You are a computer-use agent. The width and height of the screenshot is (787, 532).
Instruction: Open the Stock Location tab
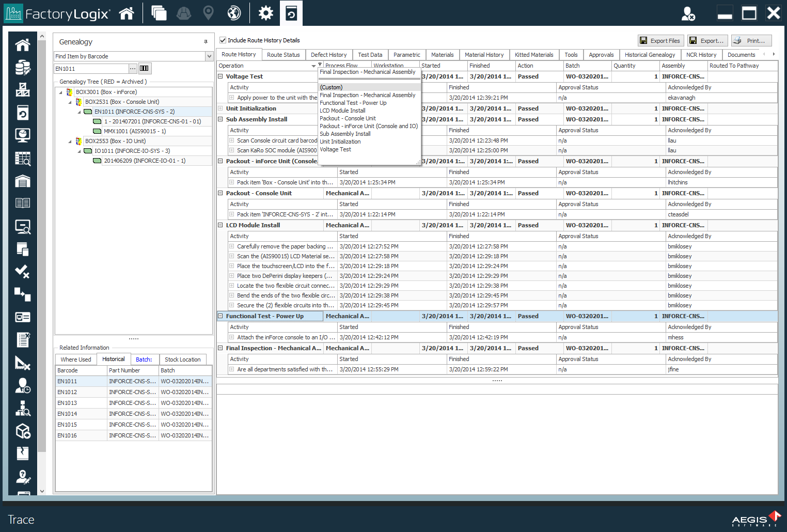click(182, 359)
